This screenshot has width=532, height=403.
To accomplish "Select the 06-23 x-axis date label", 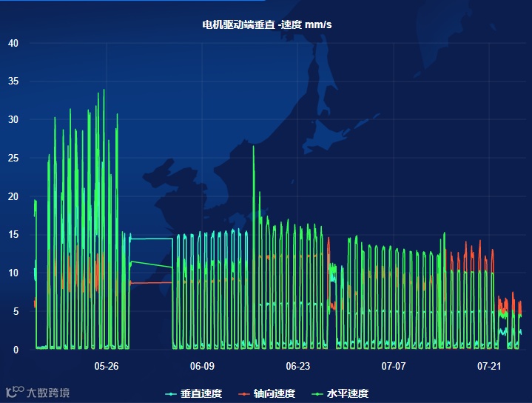I will [298, 366].
